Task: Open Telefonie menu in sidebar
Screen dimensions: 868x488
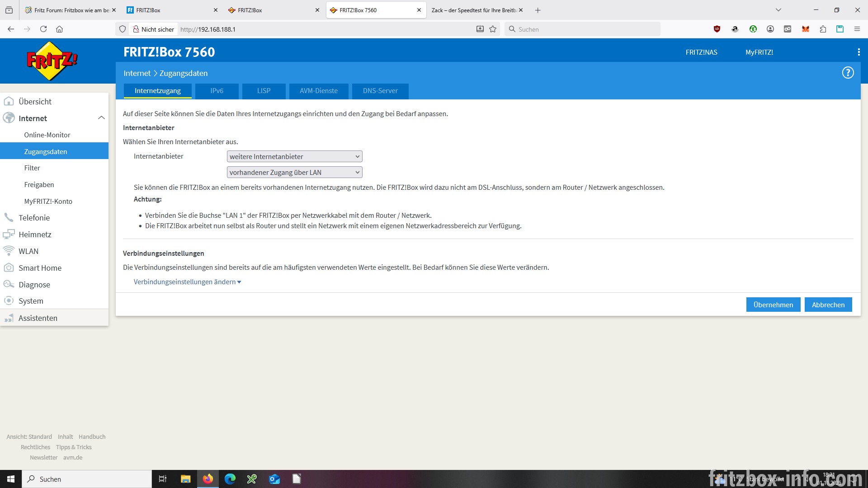Action: [54, 218]
